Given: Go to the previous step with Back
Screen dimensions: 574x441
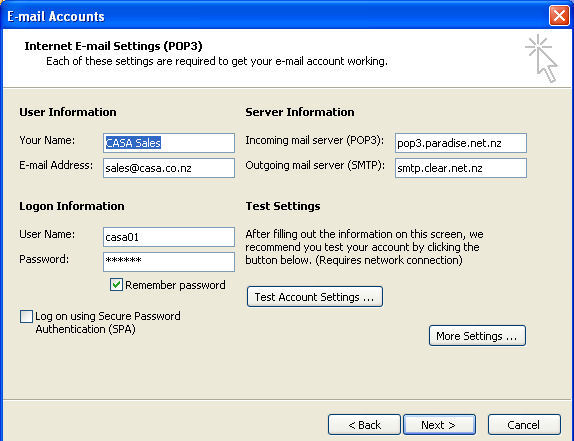Looking at the screenshot, I should [x=364, y=425].
